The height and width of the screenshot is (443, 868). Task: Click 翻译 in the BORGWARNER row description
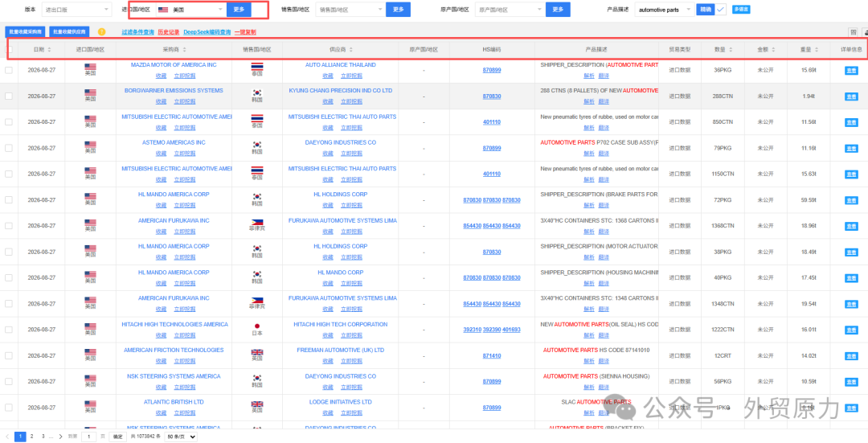[604, 101]
